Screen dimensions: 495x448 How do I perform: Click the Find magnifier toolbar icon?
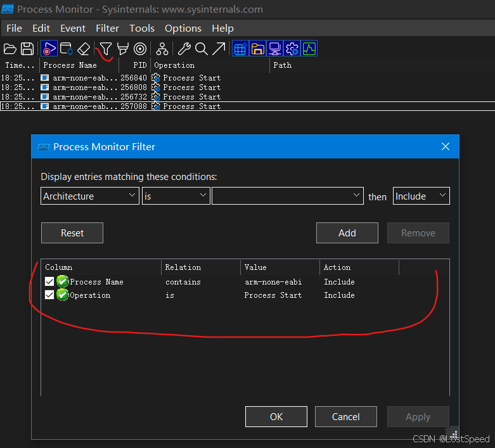[202, 49]
